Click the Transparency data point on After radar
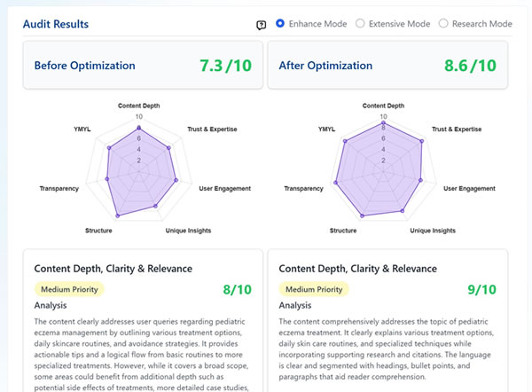 pyautogui.click(x=335, y=183)
